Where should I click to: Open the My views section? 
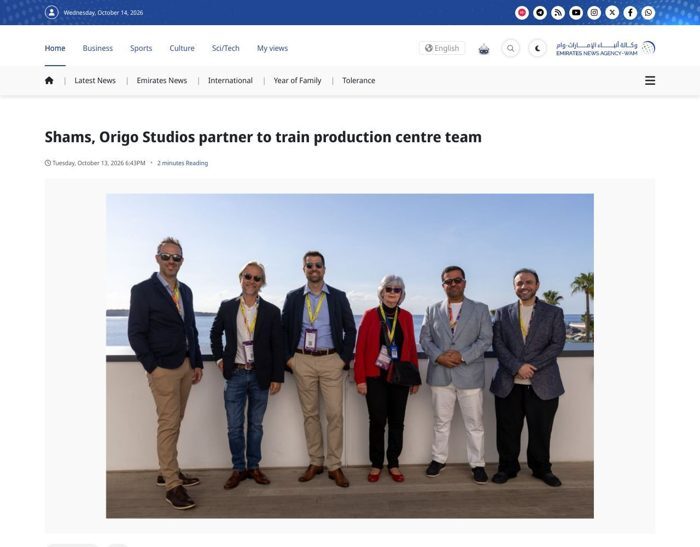point(272,48)
